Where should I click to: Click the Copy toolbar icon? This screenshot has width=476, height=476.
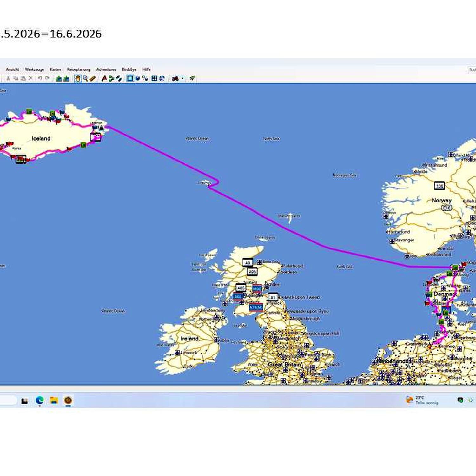click(16, 78)
